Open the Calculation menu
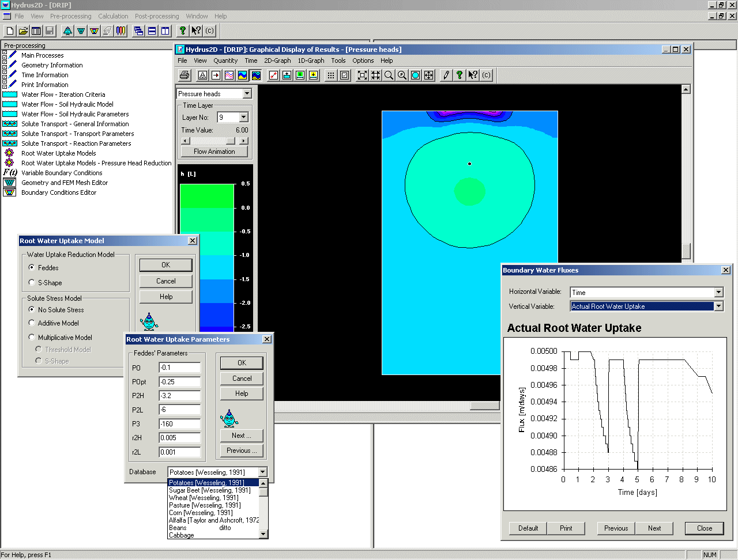 (x=113, y=16)
